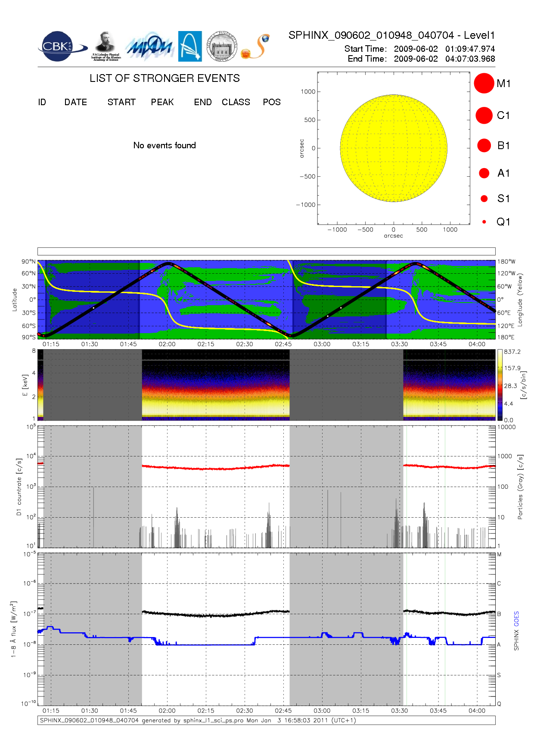Click the red A1 legend circle
Image resolution: width=534 pixels, height=756 pixels.
(x=484, y=173)
